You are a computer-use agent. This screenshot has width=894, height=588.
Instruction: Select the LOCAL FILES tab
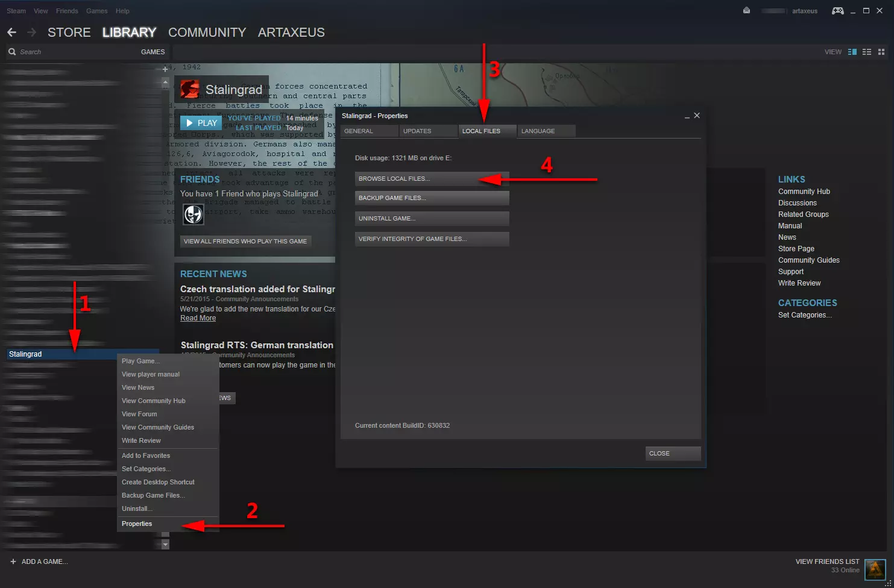(487, 131)
